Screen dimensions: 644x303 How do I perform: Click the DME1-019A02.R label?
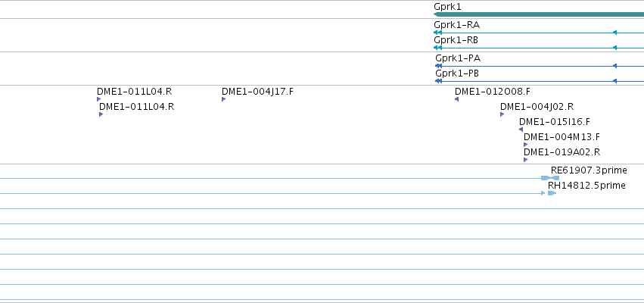pos(562,152)
